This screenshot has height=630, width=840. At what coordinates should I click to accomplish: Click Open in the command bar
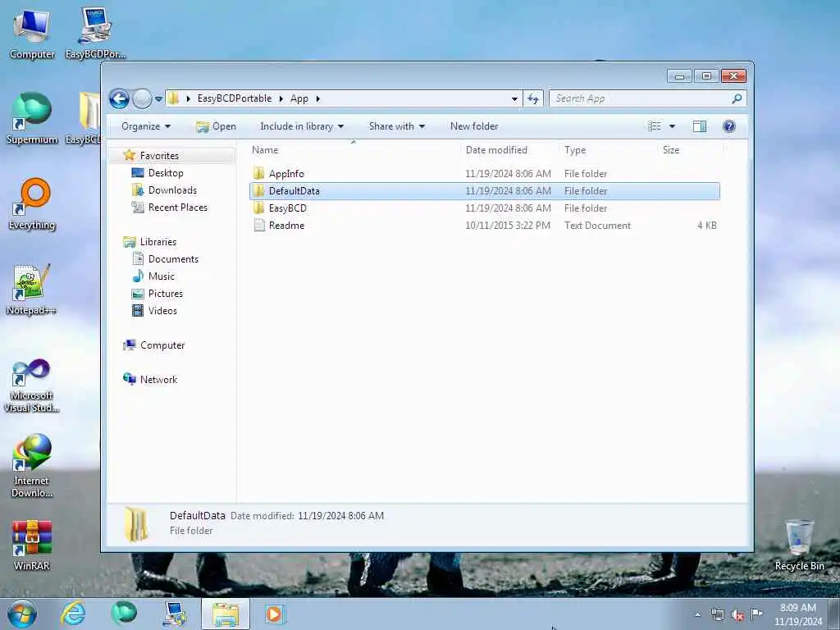pyautogui.click(x=216, y=126)
